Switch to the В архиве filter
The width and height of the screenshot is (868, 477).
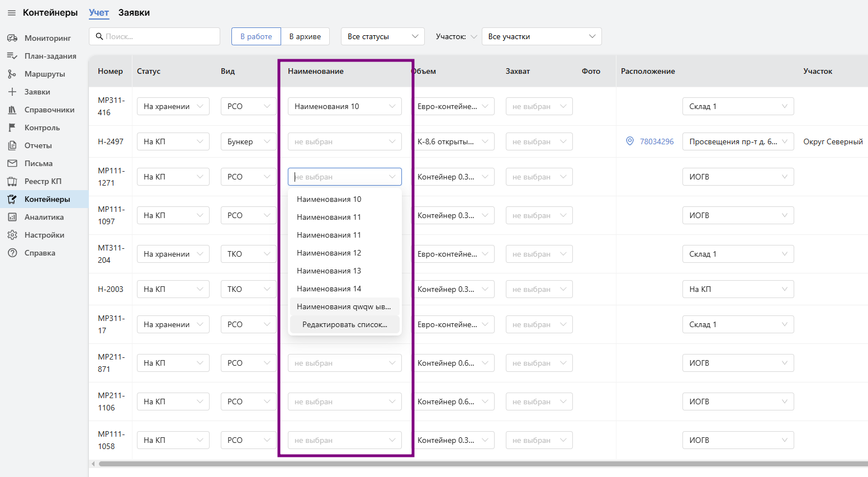305,36
